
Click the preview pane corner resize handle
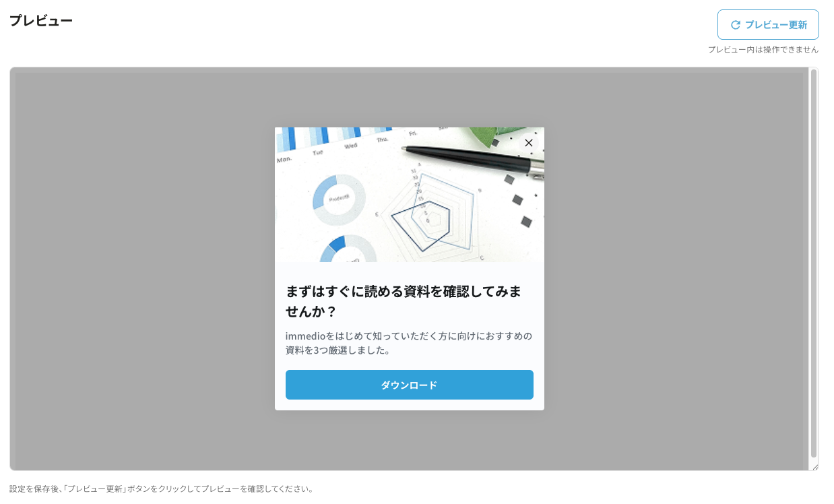pos(815,466)
